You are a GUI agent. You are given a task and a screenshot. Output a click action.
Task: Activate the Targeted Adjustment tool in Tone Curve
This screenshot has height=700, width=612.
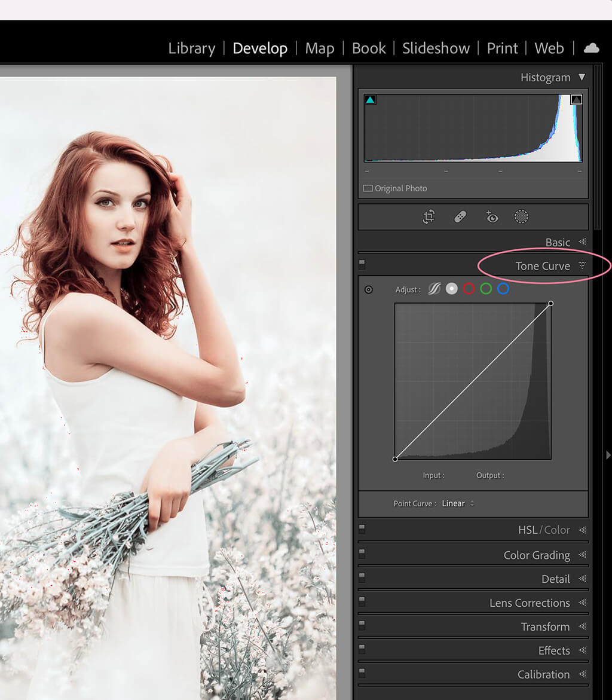click(x=369, y=289)
